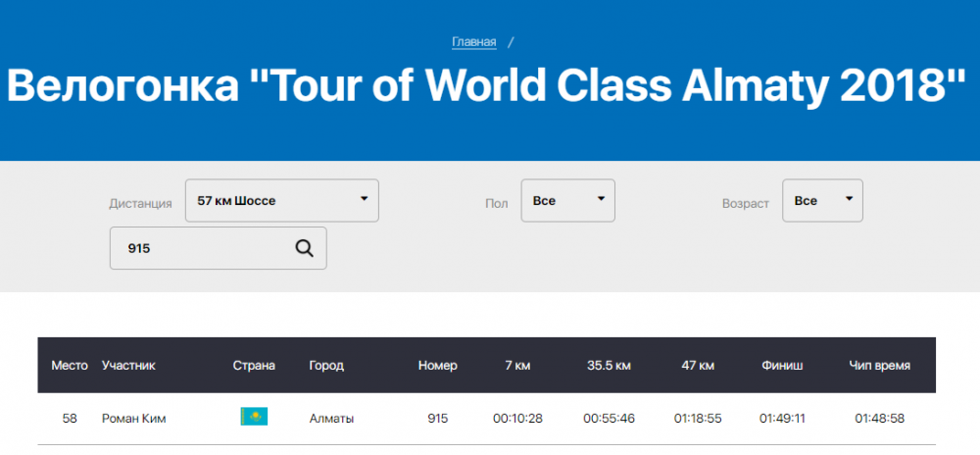Click the magnifying glass search icon
Image resolution: width=980 pixels, height=455 pixels.
(x=304, y=248)
